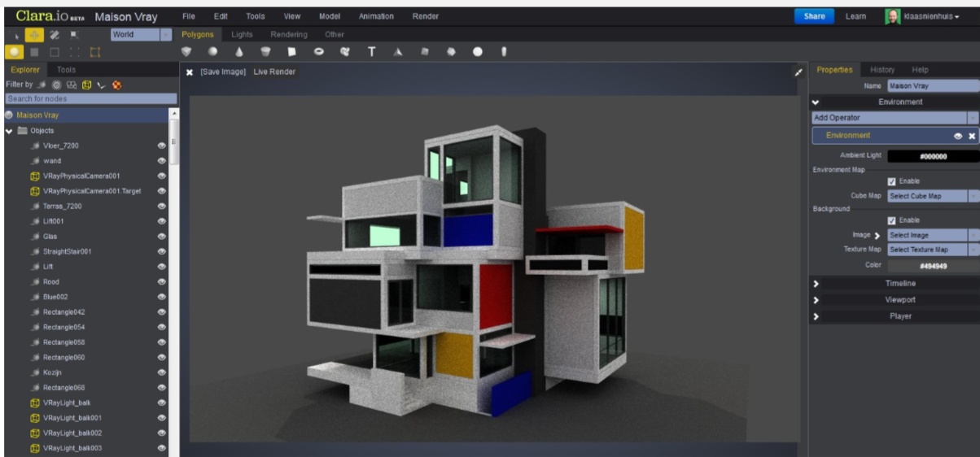980x457 pixels.
Task: Filter nodes by the yellow camera cube icon
Action: 86,85
